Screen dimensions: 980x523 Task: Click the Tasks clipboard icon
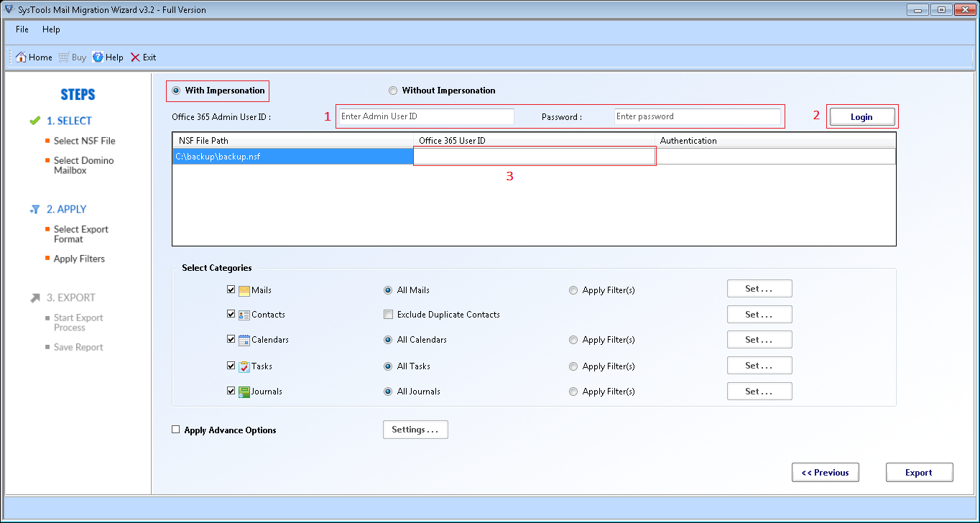(244, 366)
